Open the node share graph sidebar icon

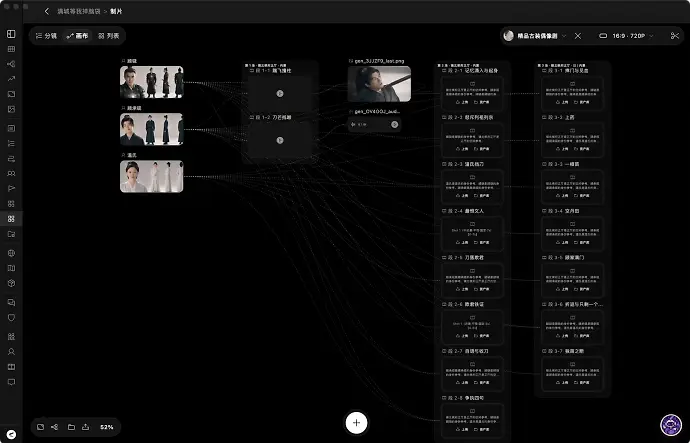(x=11, y=64)
